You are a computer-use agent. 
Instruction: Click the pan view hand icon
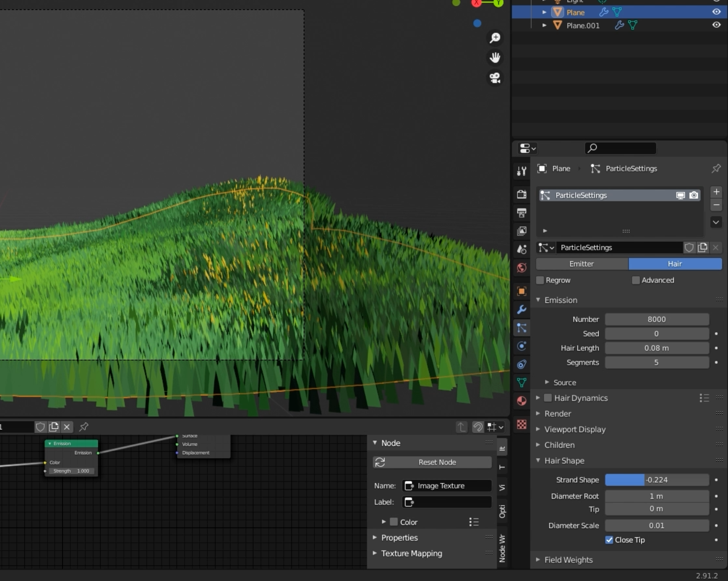point(495,58)
